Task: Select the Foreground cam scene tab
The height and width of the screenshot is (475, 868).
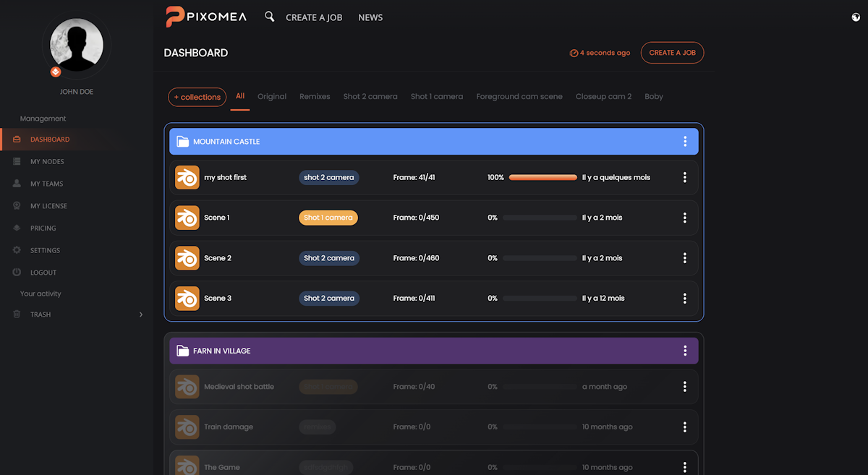Action: click(519, 96)
